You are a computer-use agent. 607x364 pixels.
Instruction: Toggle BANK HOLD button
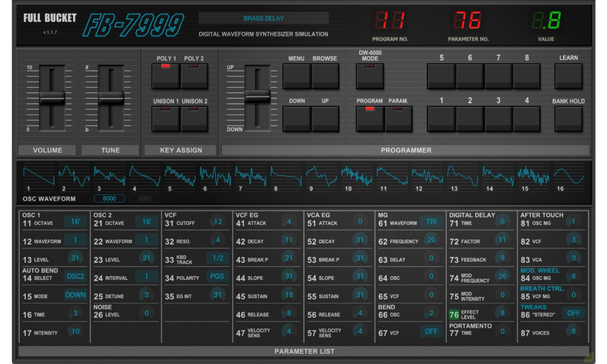coord(568,119)
